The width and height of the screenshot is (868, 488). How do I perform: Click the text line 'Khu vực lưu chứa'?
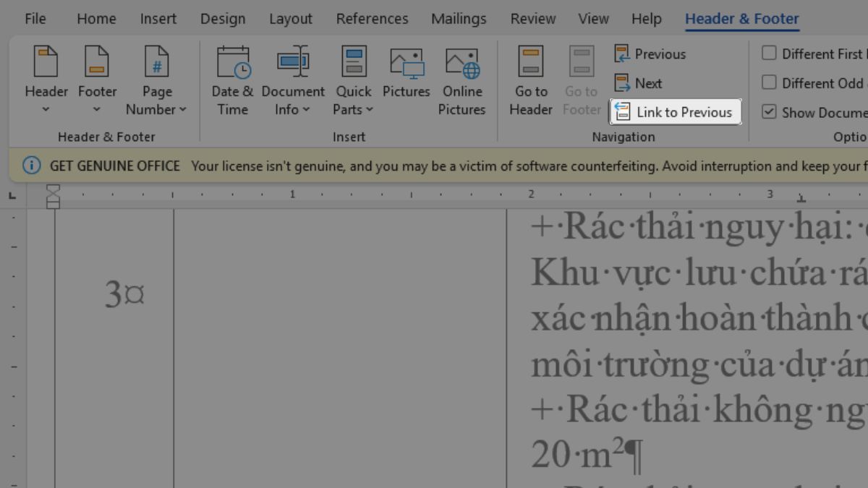[x=699, y=273]
